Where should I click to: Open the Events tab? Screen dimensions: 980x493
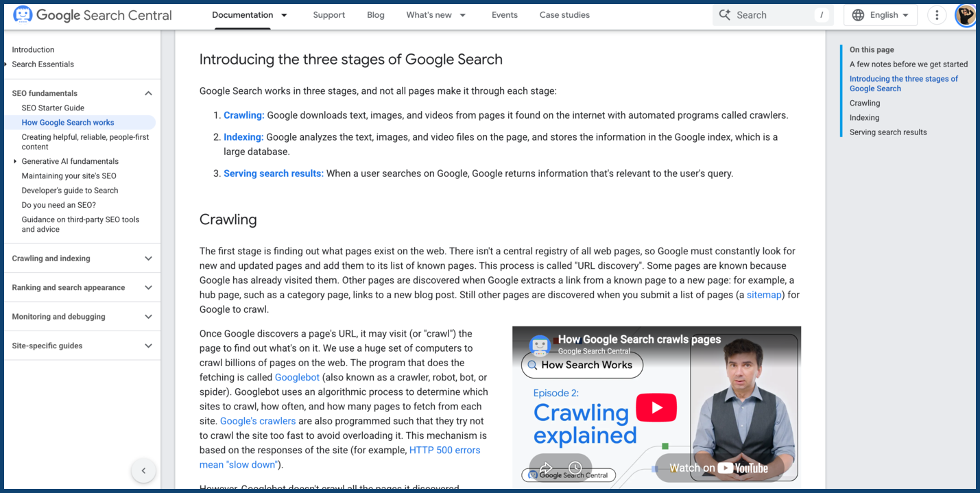point(505,15)
